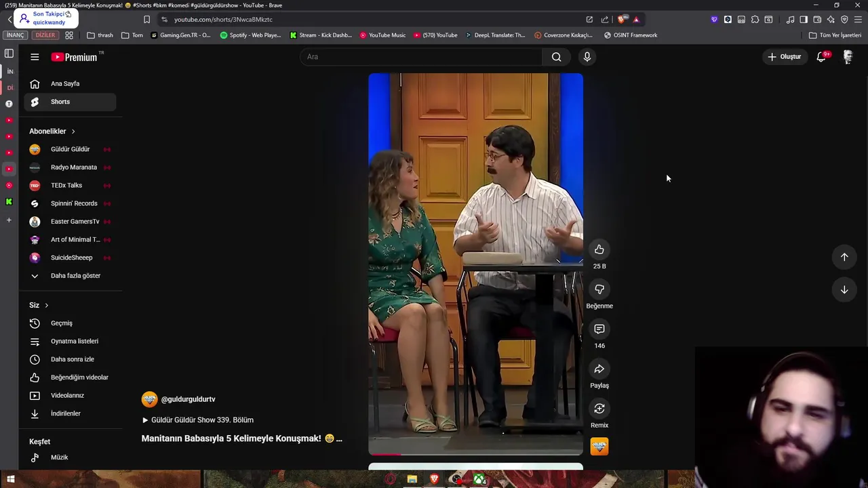Open the Torn bookmarks folder
868x488 pixels.
[x=132, y=35]
